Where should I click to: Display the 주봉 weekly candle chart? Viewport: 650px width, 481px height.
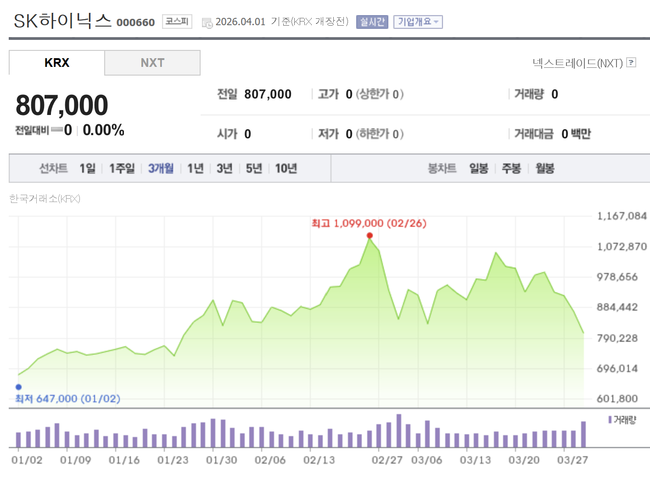511,168
